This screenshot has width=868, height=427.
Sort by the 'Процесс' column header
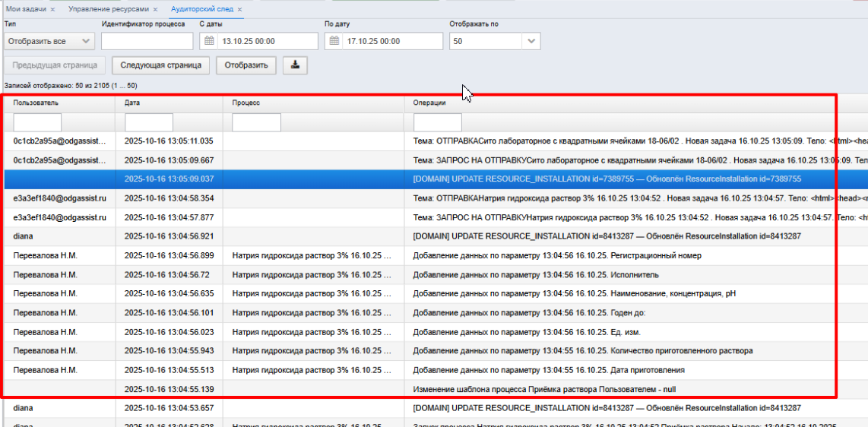[x=246, y=103]
